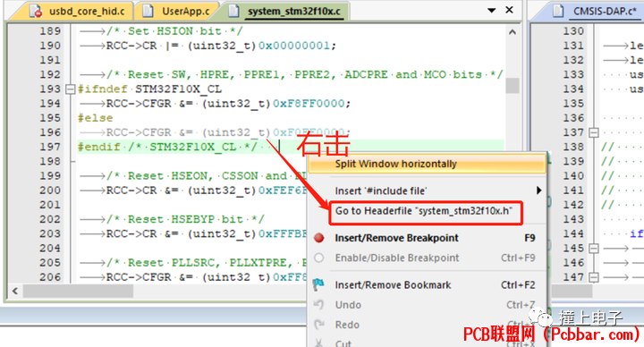Close the active editor tab

[509, 10]
